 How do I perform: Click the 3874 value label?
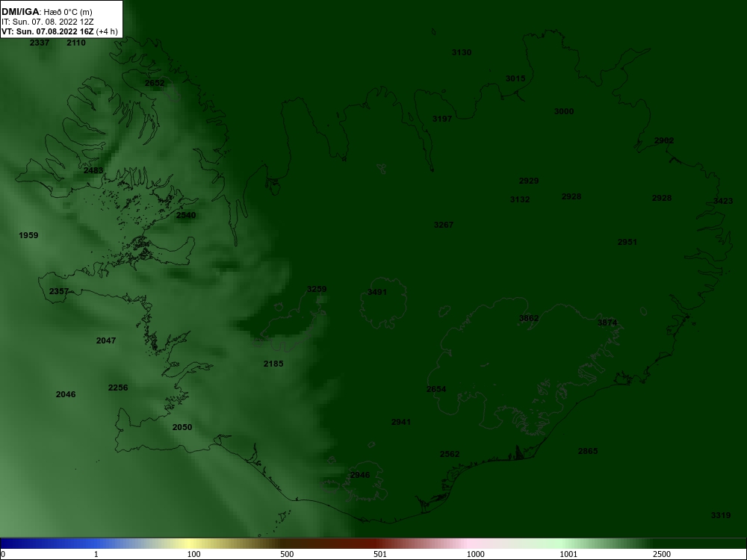(x=607, y=323)
